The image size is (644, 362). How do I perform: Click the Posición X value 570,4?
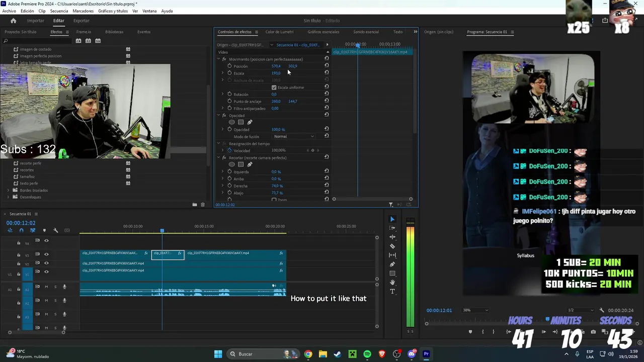[276, 66]
